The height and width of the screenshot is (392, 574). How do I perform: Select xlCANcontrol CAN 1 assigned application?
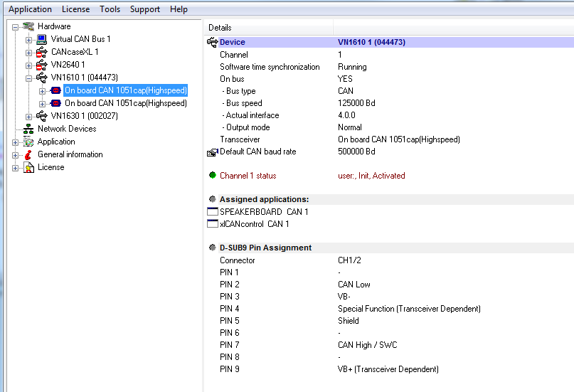(x=255, y=224)
